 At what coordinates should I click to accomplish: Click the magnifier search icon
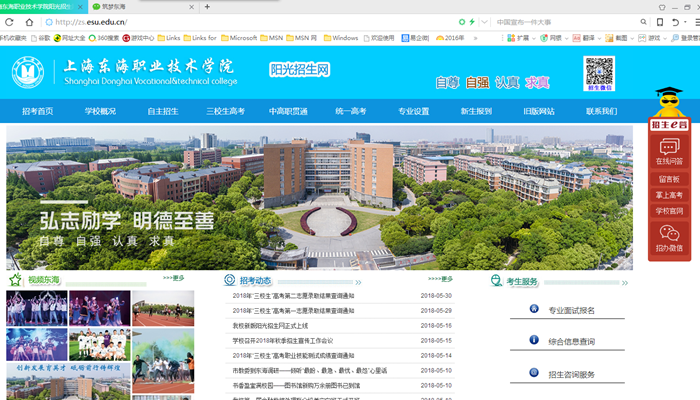pos(643,21)
